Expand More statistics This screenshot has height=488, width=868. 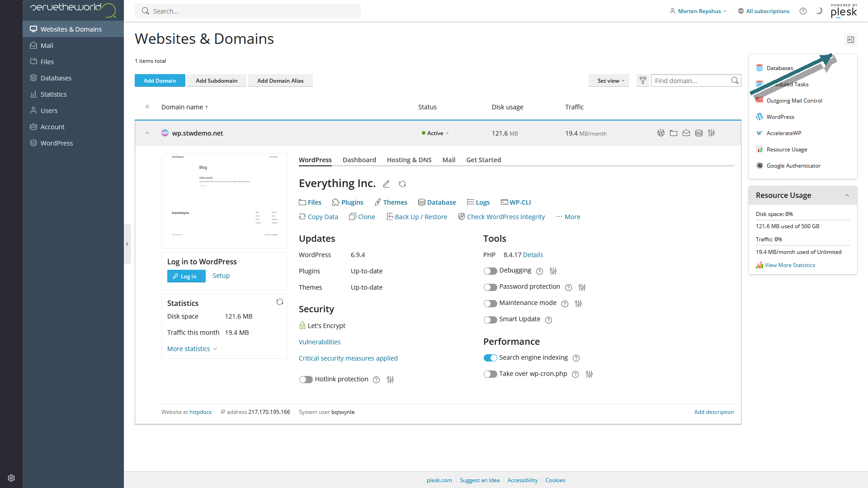(x=192, y=349)
